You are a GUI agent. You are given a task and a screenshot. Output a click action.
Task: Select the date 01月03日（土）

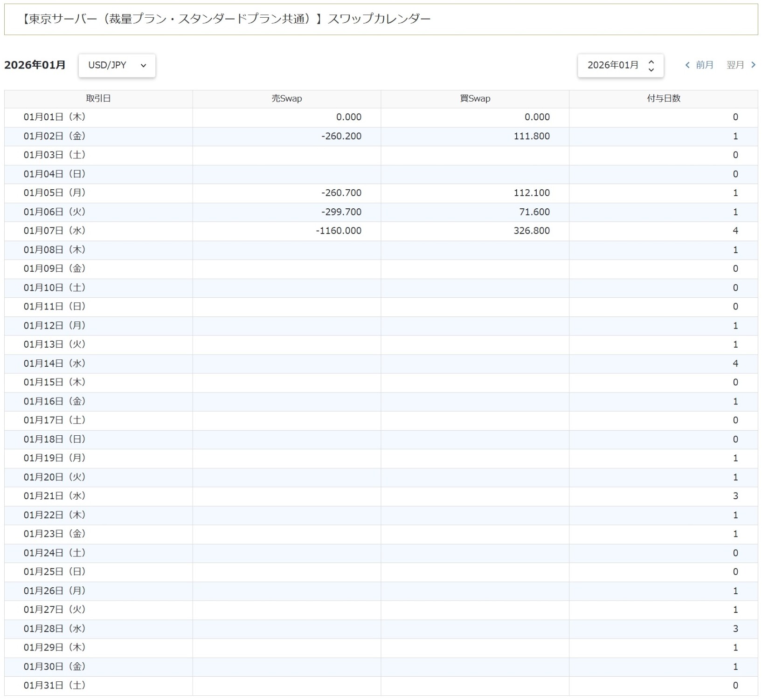tap(55, 155)
